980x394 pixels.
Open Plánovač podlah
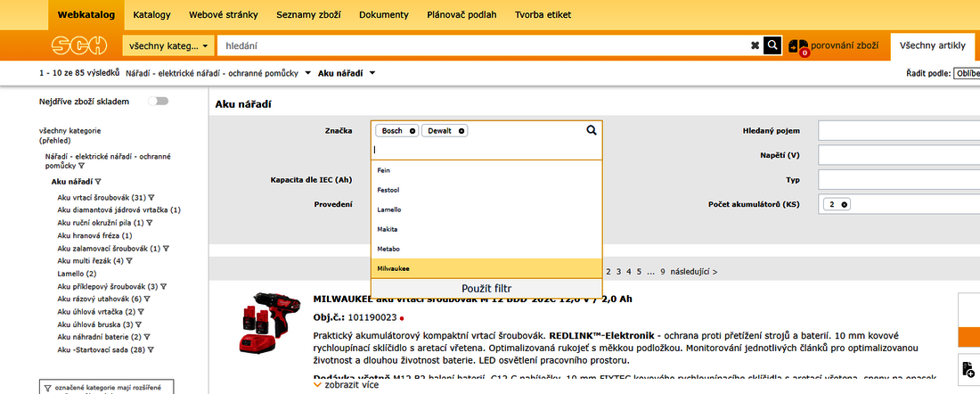click(461, 15)
